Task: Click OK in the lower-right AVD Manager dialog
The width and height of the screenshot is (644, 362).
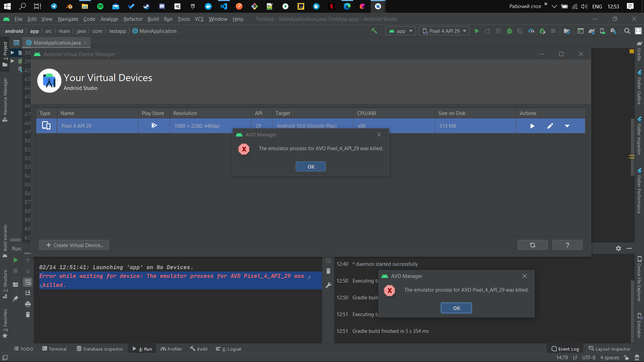Action: tap(456, 308)
